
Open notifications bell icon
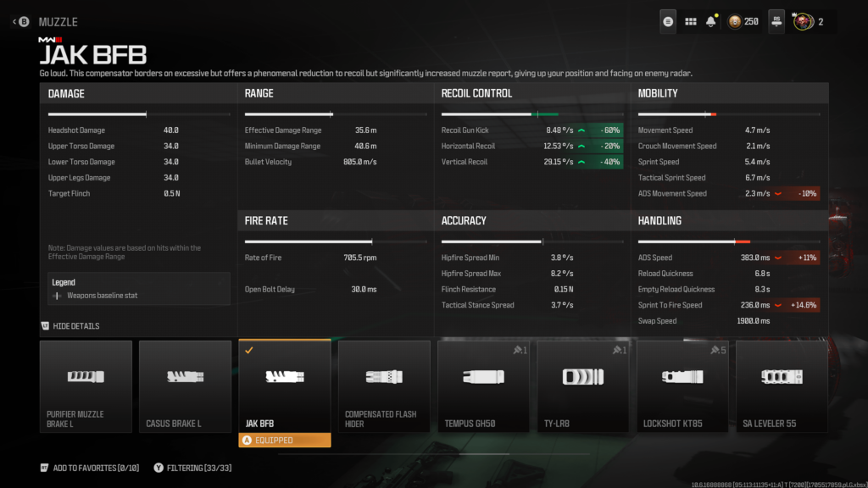click(x=711, y=21)
